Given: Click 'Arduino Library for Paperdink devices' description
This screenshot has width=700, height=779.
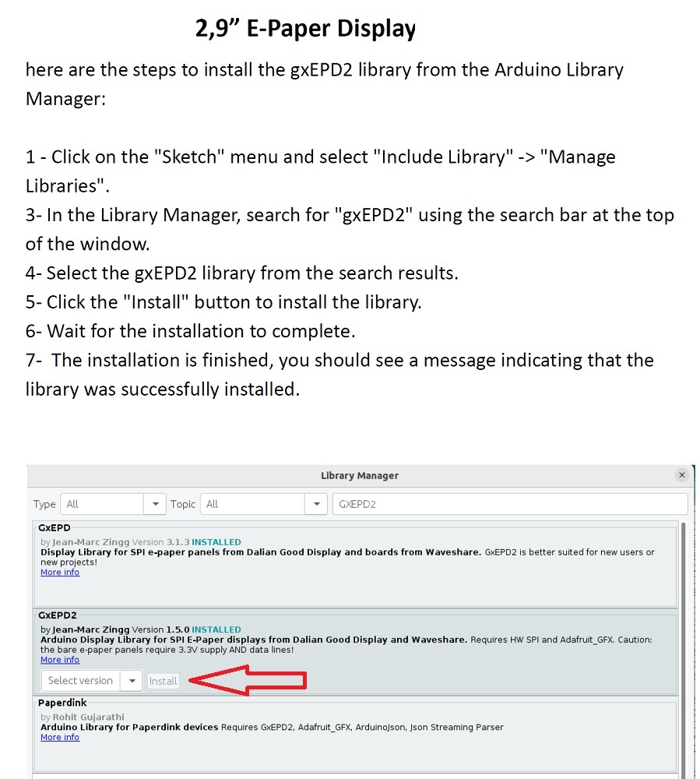Looking at the screenshot, I should pos(129,727).
